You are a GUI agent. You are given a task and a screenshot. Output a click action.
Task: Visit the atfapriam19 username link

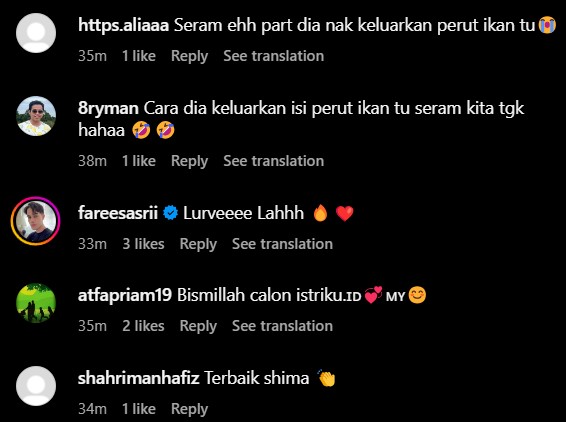pyautogui.click(x=125, y=295)
